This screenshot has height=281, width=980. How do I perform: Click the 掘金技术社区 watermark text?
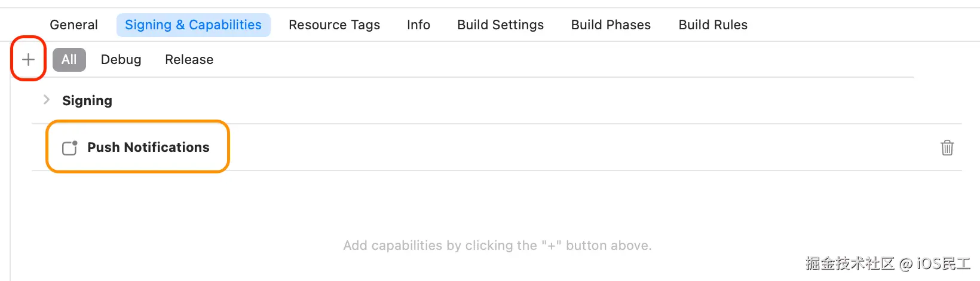849,264
